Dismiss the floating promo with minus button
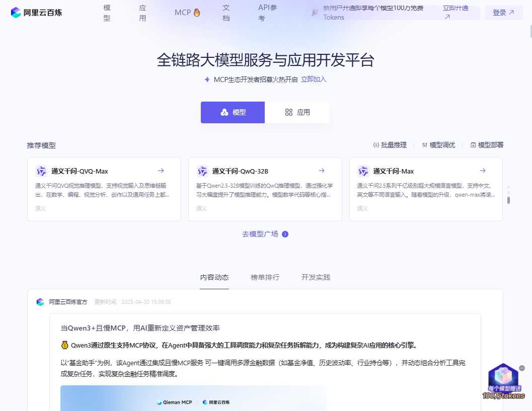Image resolution: width=532 pixels, height=411 pixels. coord(522,368)
